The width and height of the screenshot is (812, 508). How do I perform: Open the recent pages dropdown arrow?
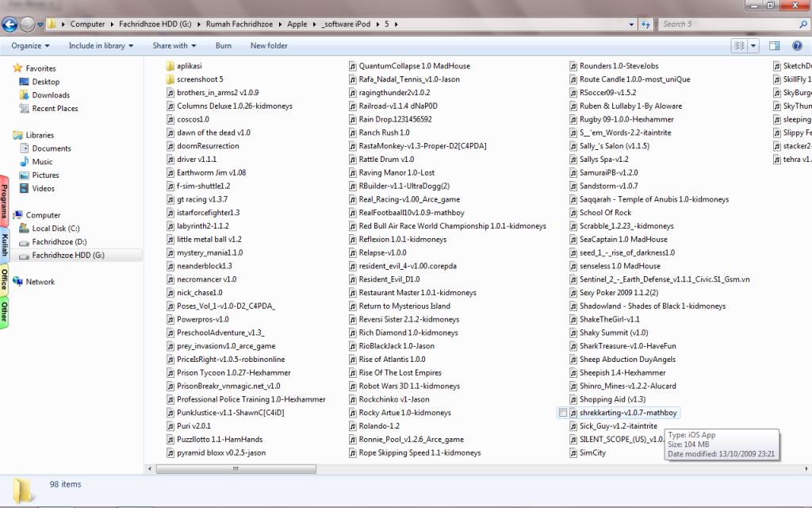pyautogui.click(x=40, y=25)
